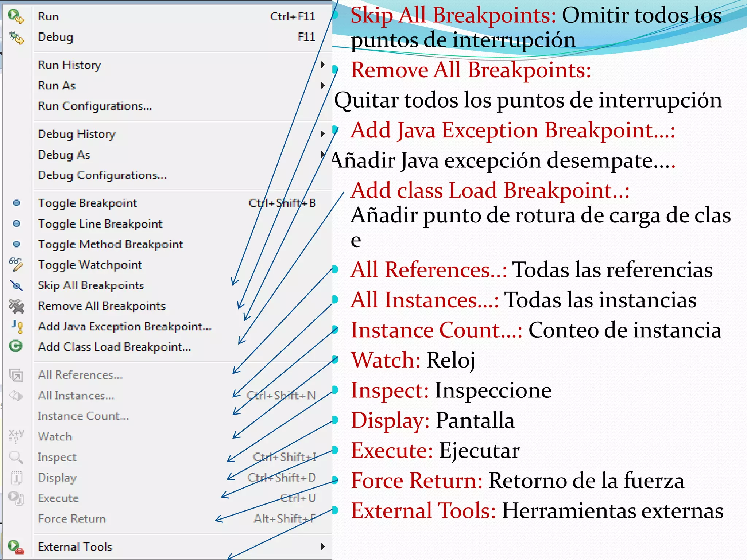Image resolution: width=747 pixels, height=560 pixels.
Task: Click the 'Herramientas externas' slide text
Action: [613, 510]
